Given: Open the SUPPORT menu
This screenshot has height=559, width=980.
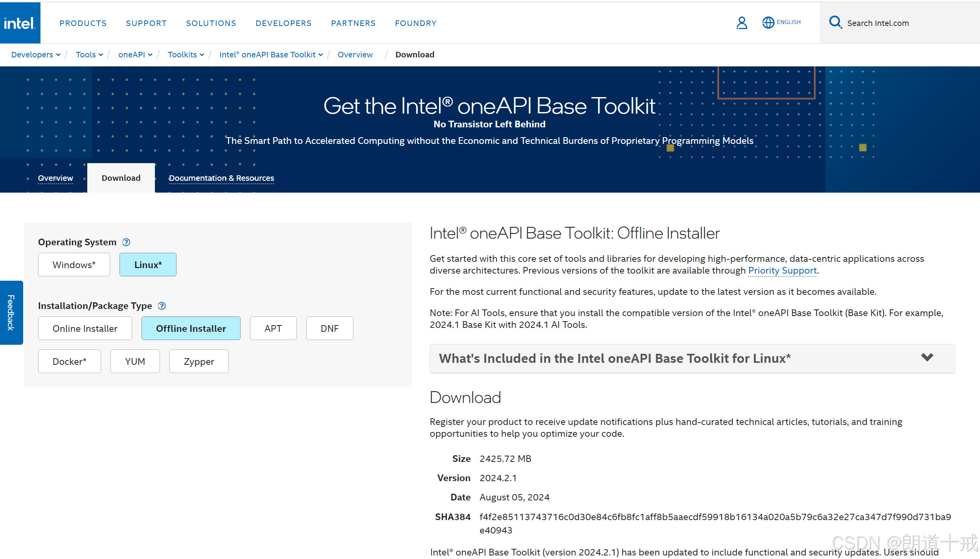Looking at the screenshot, I should (146, 23).
